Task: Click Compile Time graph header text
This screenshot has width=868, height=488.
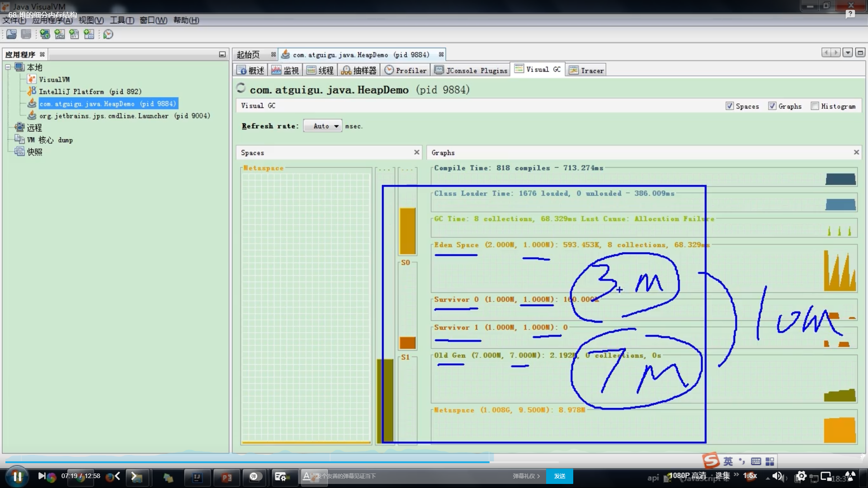Action: coord(519,168)
